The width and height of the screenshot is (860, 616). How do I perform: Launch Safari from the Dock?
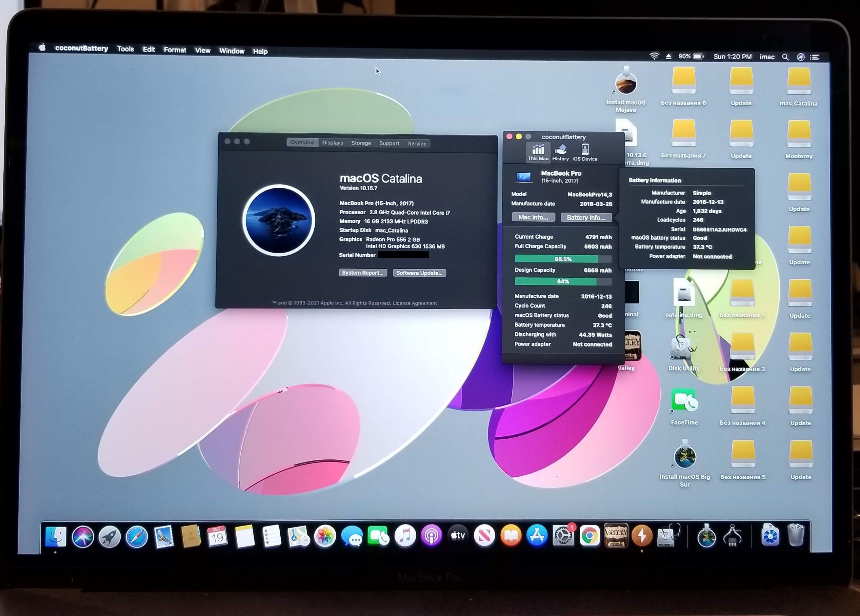click(137, 537)
